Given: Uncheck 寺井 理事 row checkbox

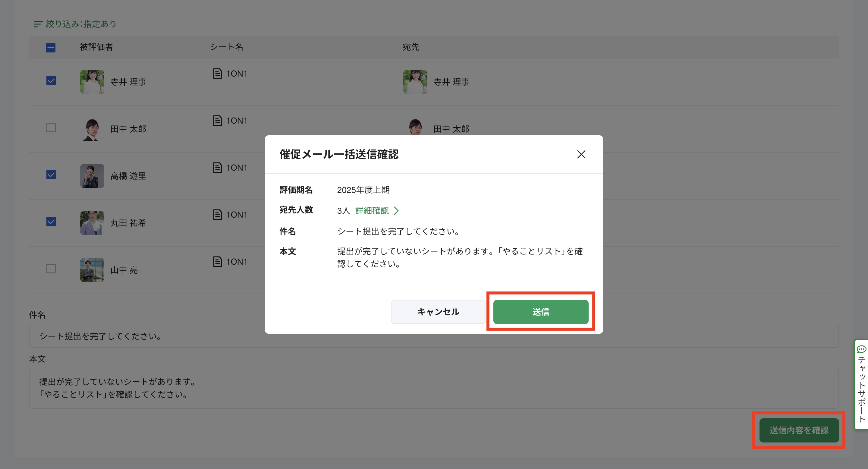Looking at the screenshot, I should click(x=51, y=80).
